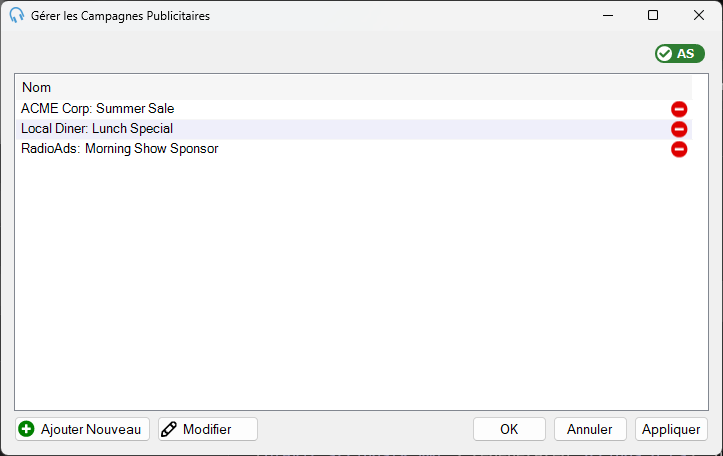Minimize the campaign manager window
The height and width of the screenshot is (456, 723).
(608, 15)
